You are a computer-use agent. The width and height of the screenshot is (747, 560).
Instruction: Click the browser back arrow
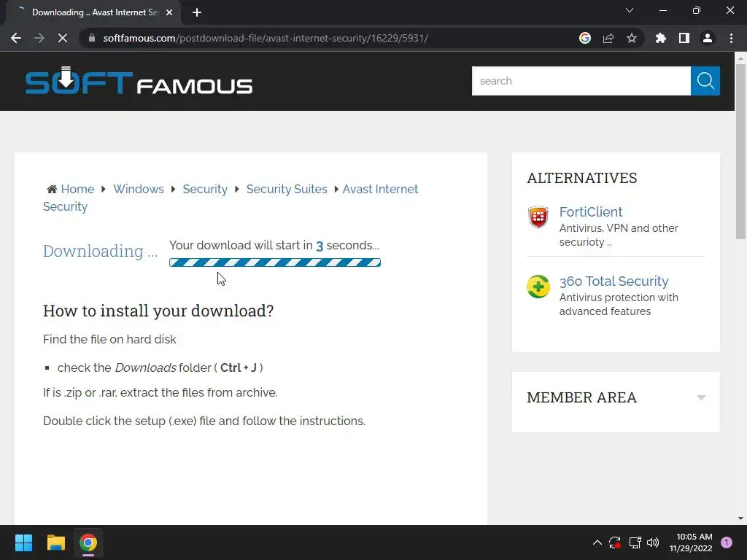pos(16,38)
